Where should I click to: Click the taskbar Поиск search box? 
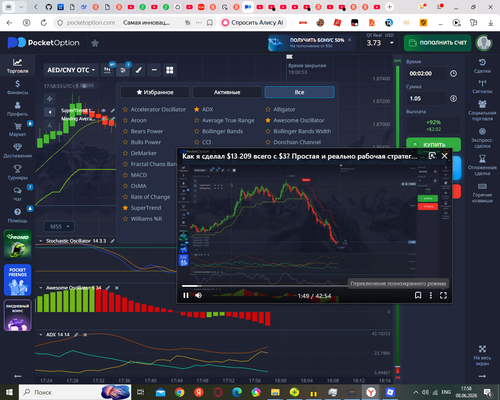point(60,392)
